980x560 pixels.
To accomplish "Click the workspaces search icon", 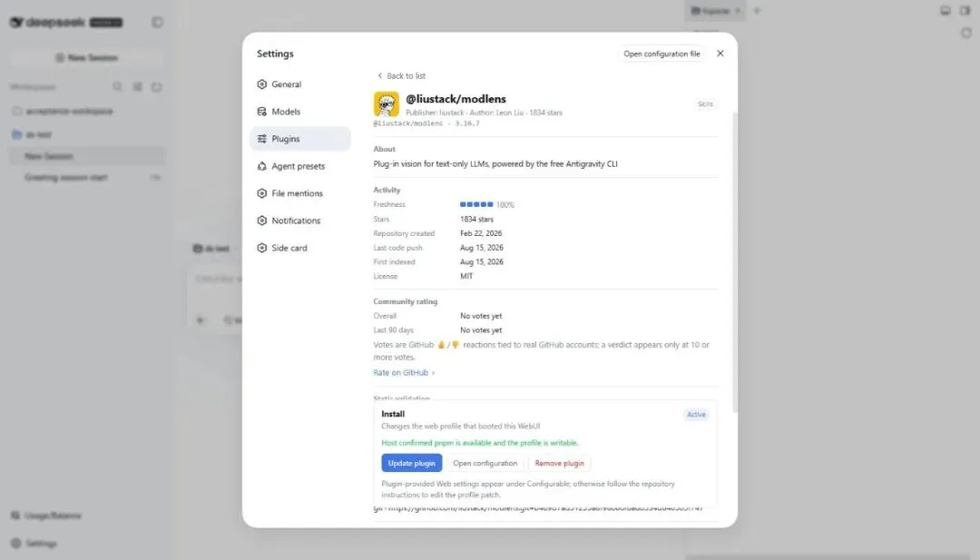I will (x=117, y=87).
